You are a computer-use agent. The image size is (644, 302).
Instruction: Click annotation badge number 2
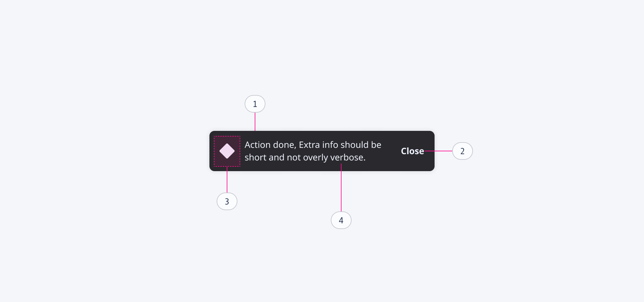462,151
